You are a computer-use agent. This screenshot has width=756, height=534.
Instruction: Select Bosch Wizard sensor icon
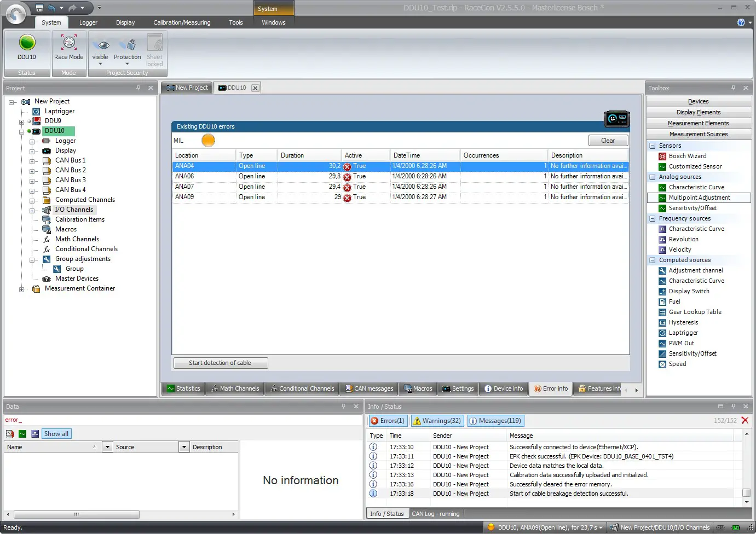pyautogui.click(x=662, y=156)
